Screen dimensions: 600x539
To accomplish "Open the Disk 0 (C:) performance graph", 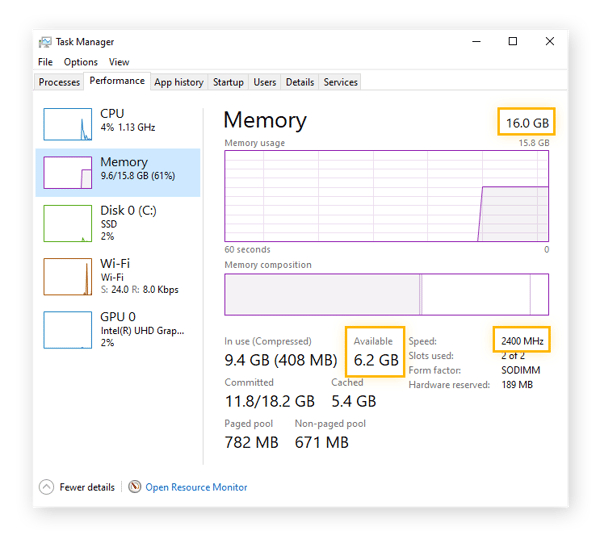I will click(67, 223).
